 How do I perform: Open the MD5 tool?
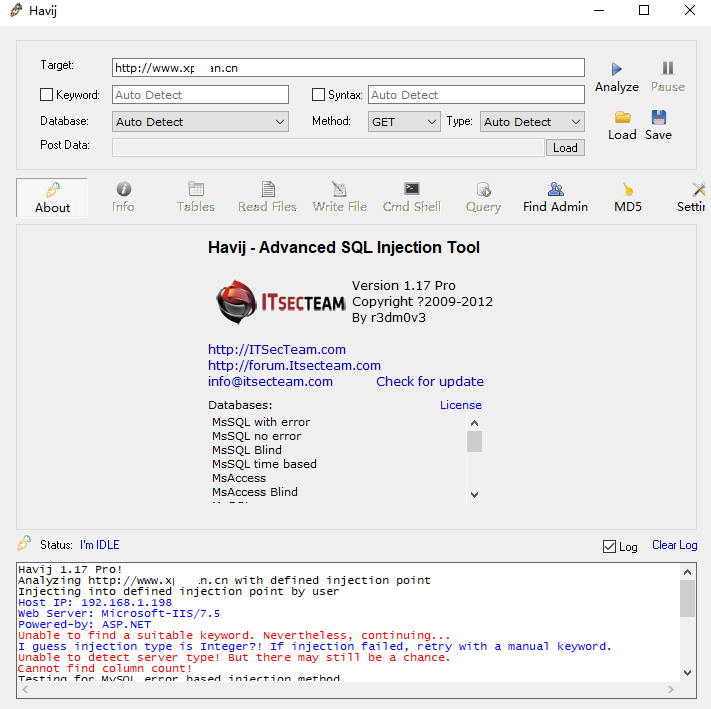pyautogui.click(x=628, y=198)
